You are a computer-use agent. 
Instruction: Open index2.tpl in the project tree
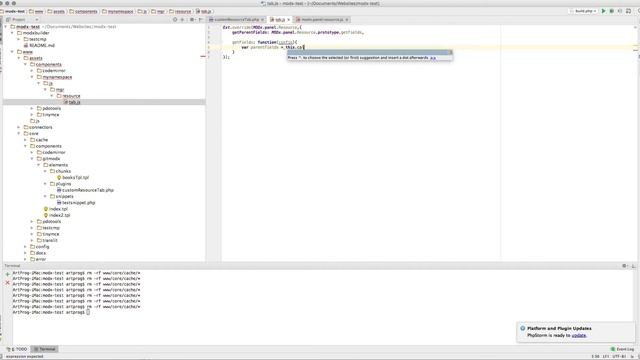[x=60, y=215]
